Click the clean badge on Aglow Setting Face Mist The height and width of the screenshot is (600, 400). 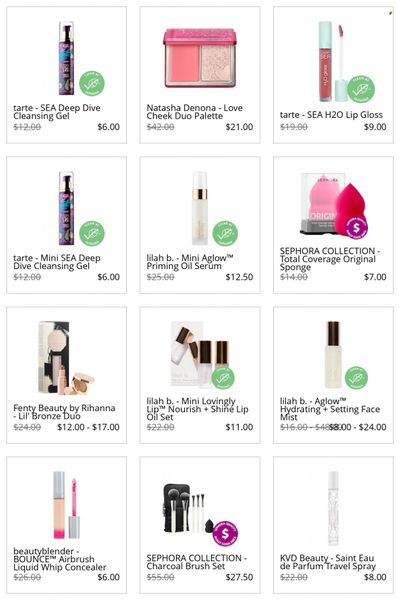pos(356,377)
